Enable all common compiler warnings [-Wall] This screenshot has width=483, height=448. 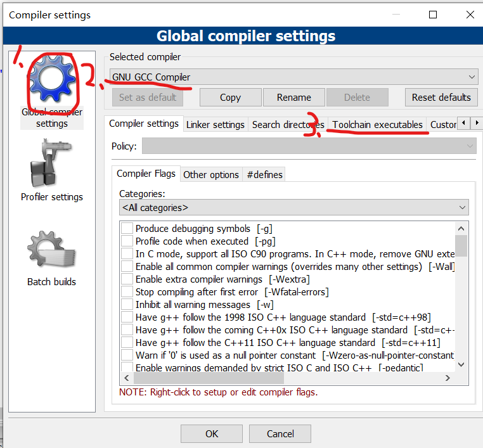(x=127, y=266)
